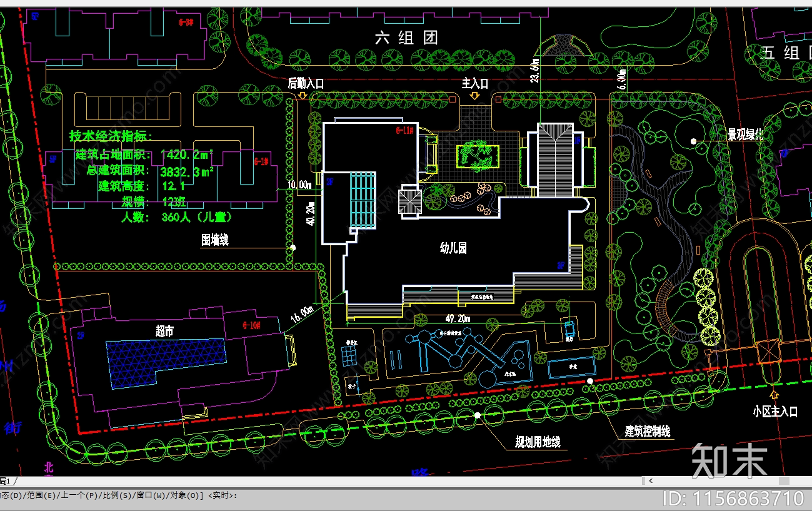Select the 10.00m dimension text

(299, 185)
